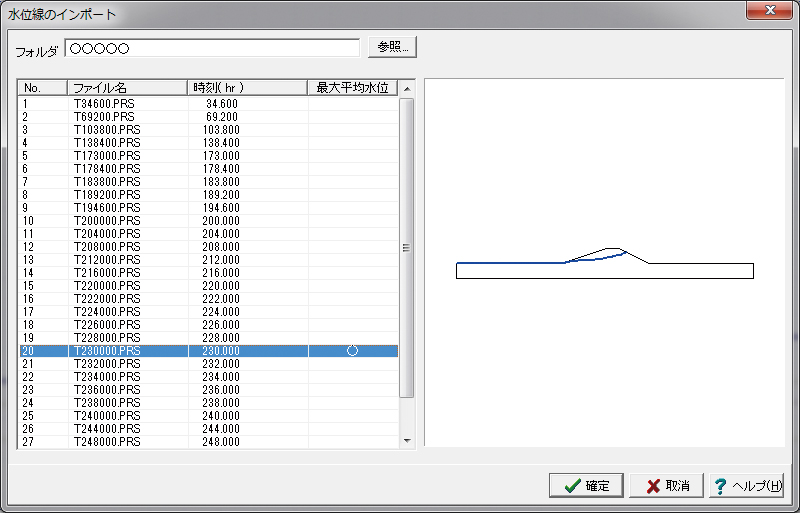
Task: Click time value 34.600
Action: [x=222, y=104]
